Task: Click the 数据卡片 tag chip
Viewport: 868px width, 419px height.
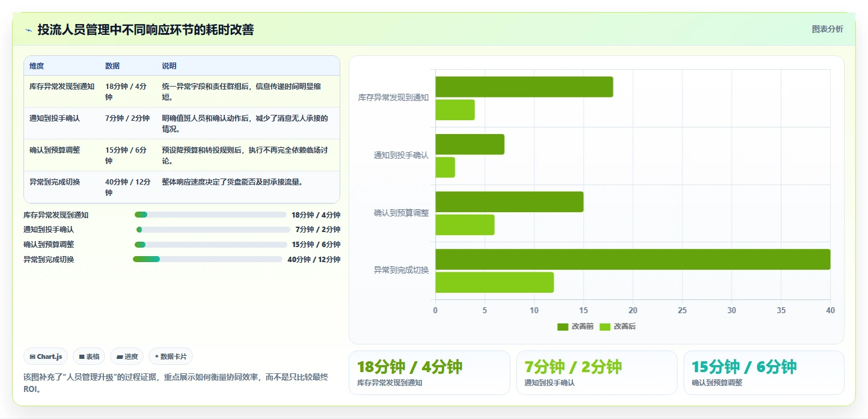Action: (x=171, y=356)
